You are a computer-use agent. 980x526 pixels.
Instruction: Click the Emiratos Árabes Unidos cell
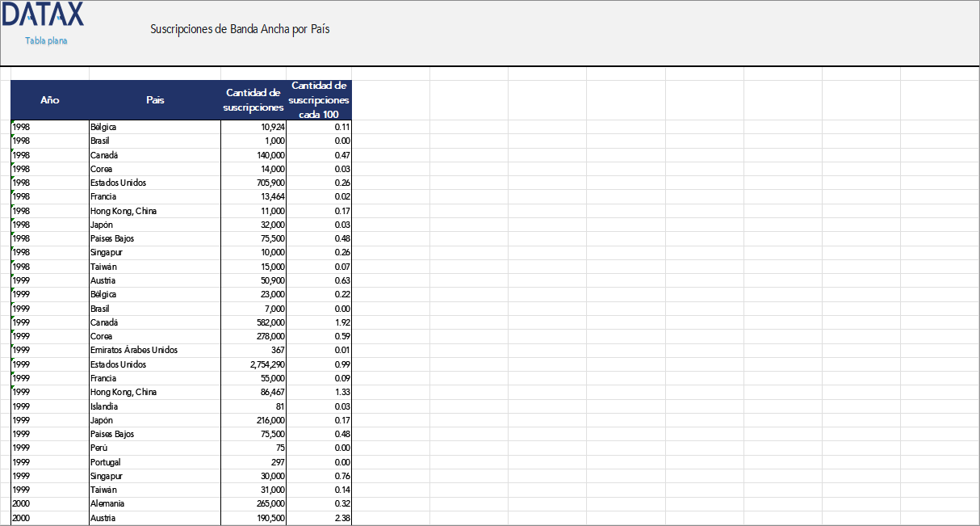(x=134, y=350)
